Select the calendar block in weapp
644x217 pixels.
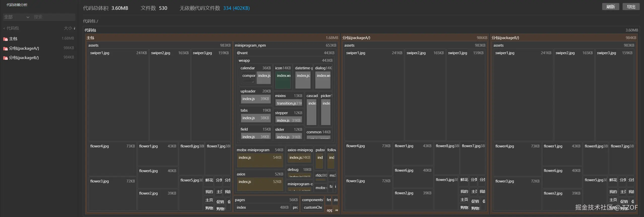coord(248,68)
